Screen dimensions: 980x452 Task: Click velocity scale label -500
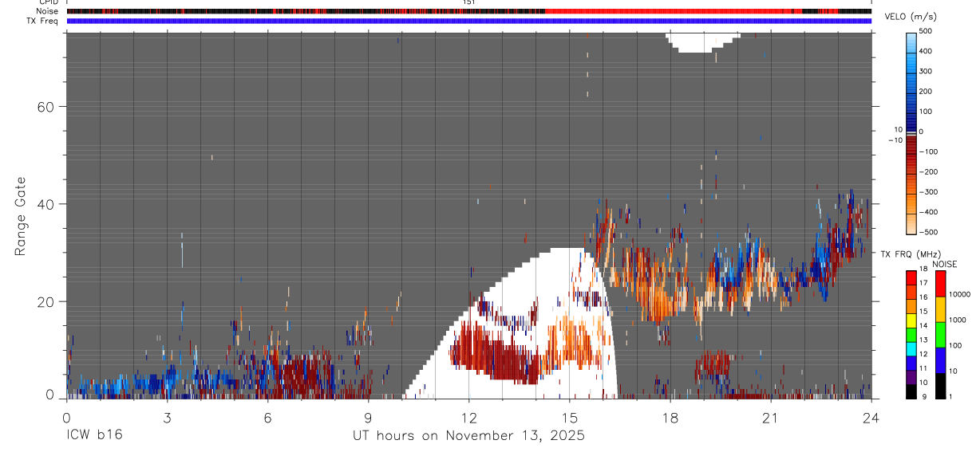927,232
